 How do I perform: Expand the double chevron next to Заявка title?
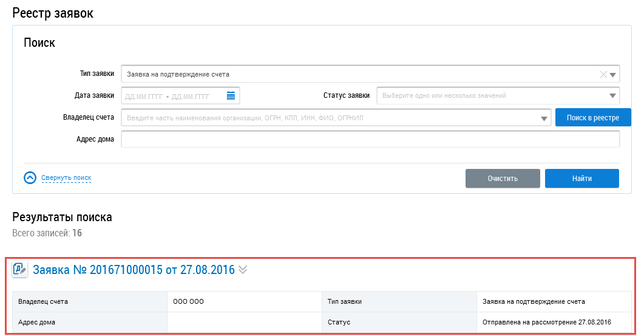[x=243, y=270]
